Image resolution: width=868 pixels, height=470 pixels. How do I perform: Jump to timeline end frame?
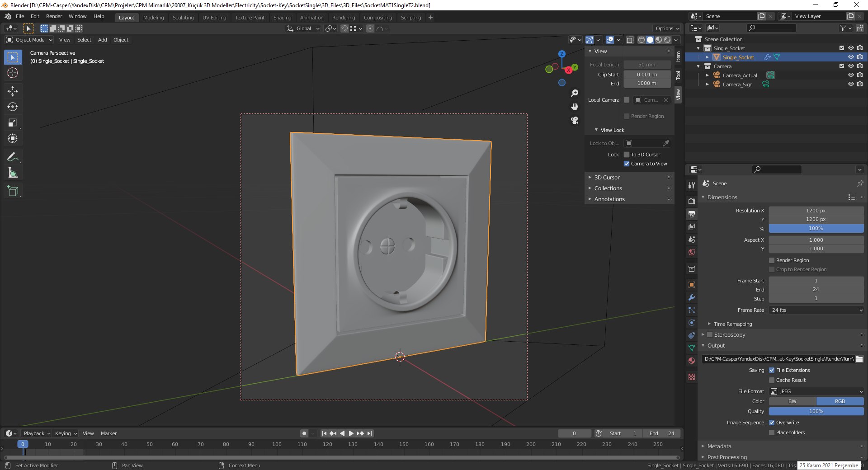tap(369, 433)
